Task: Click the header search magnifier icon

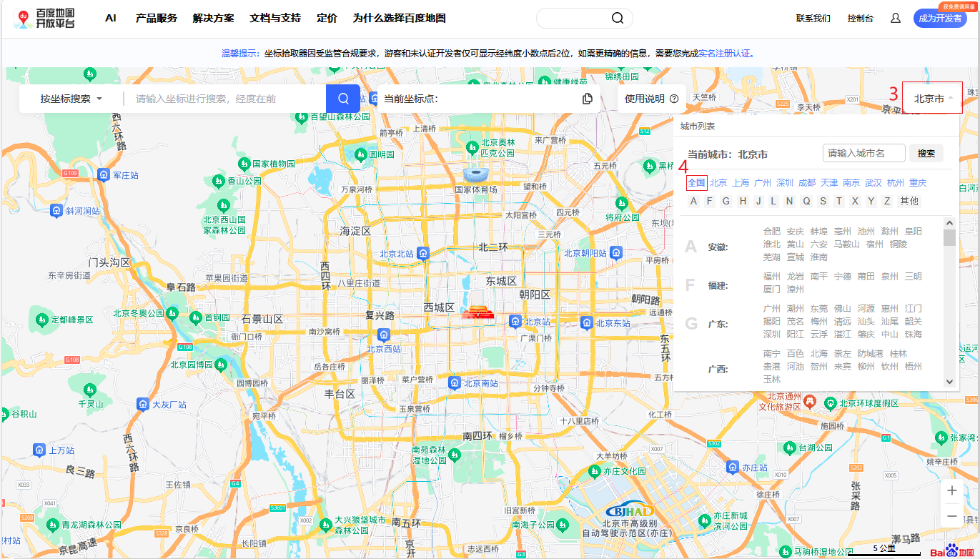Action: [618, 19]
